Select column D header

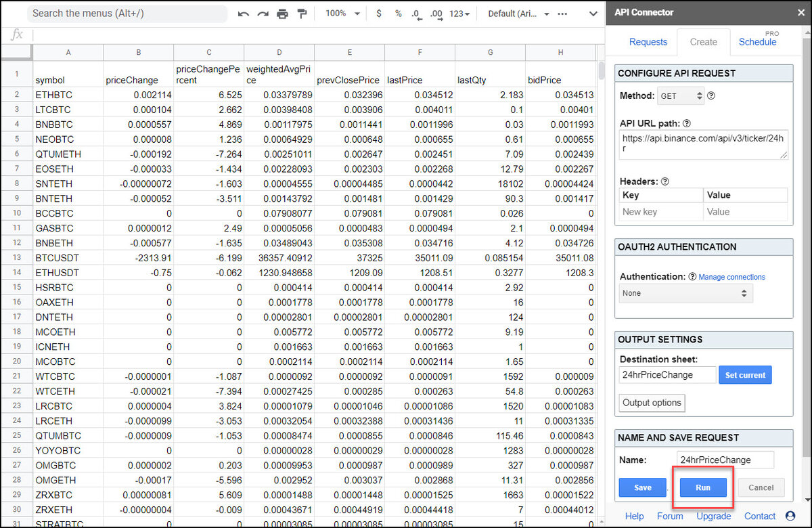[x=279, y=52]
